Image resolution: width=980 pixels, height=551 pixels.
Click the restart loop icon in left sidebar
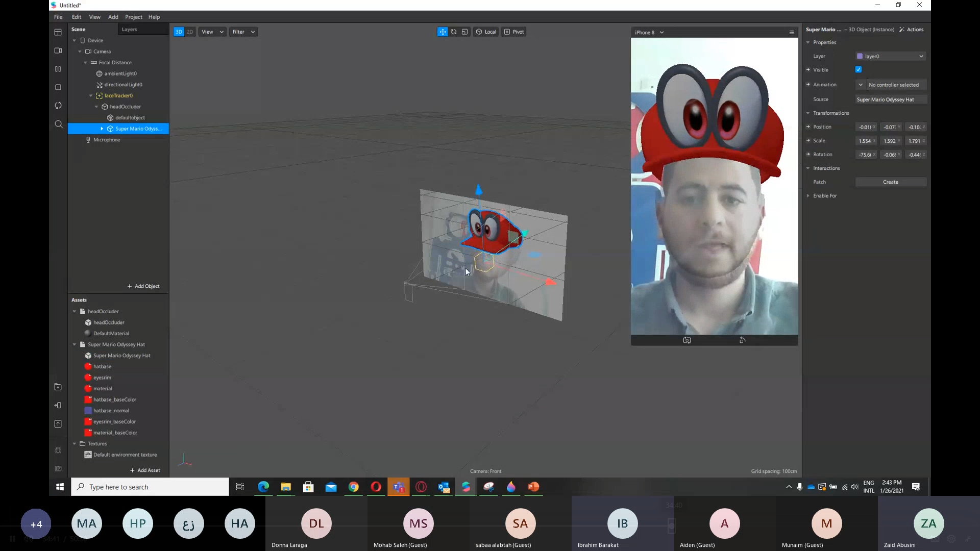tap(58, 106)
